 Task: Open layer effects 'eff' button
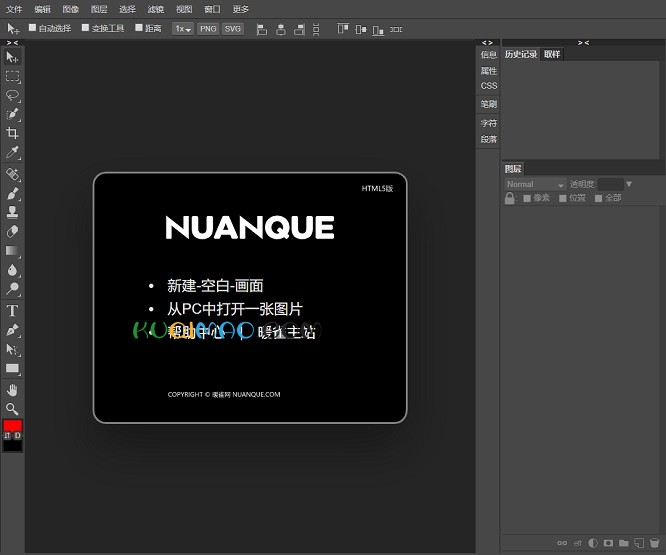578,543
